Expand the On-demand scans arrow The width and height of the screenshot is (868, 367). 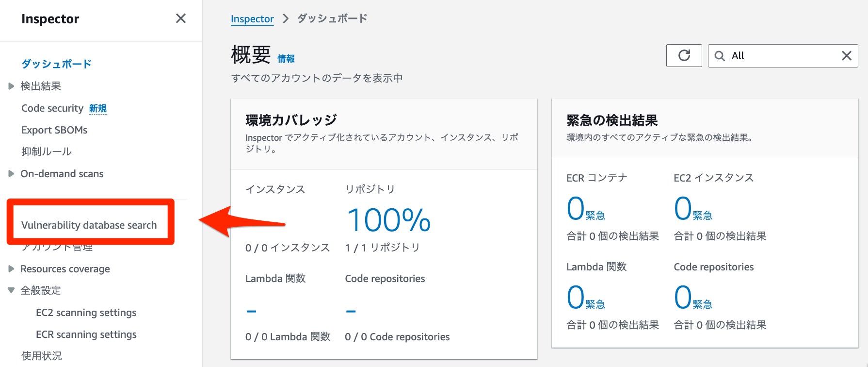(x=11, y=174)
